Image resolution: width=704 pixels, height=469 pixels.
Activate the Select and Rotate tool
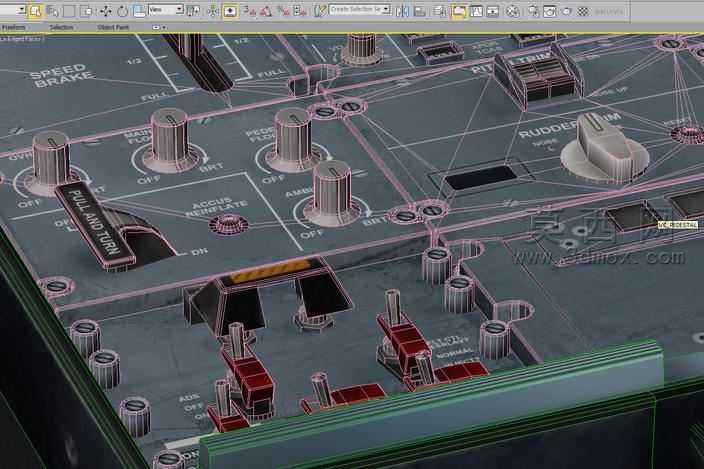122,11
